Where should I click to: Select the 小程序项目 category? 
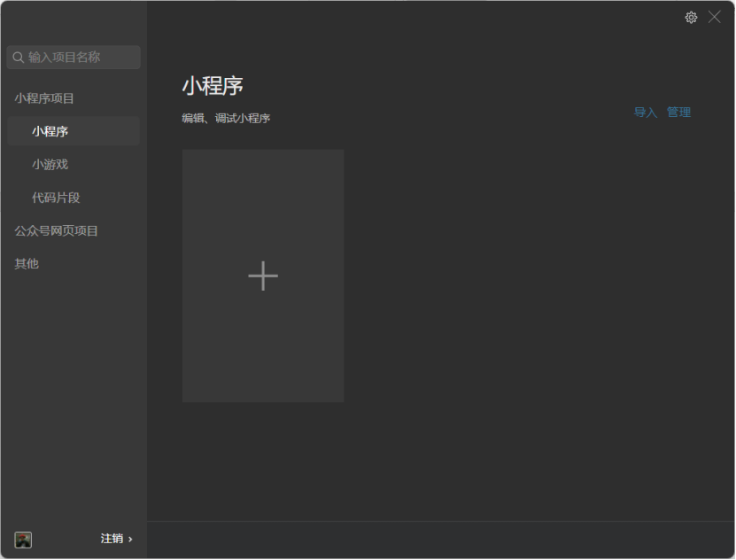click(44, 98)
